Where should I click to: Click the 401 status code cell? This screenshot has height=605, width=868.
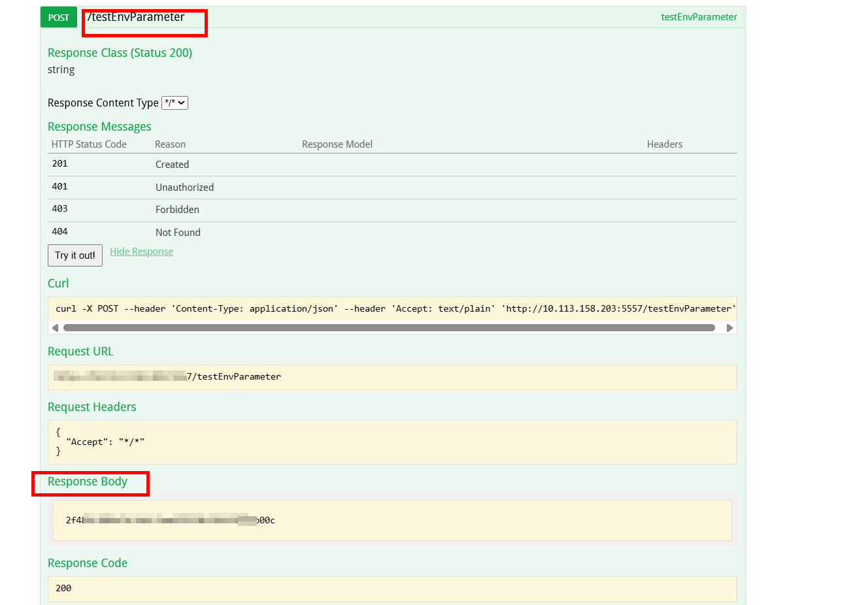point(59,187)
